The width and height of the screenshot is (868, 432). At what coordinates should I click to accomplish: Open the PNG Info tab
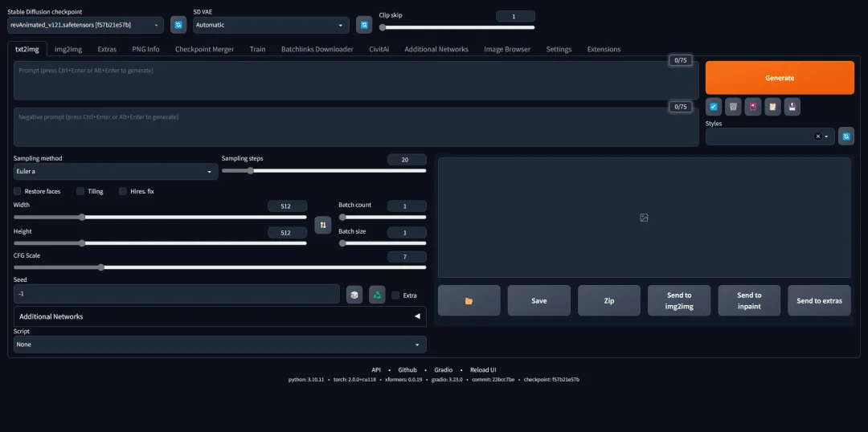[145, 49]
